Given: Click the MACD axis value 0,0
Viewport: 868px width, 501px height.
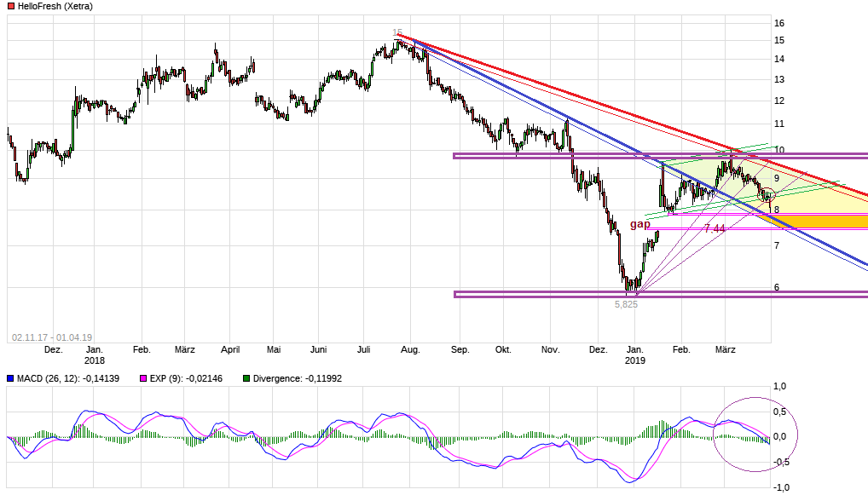Looking at the screenshot, I should tap(779, 437).
